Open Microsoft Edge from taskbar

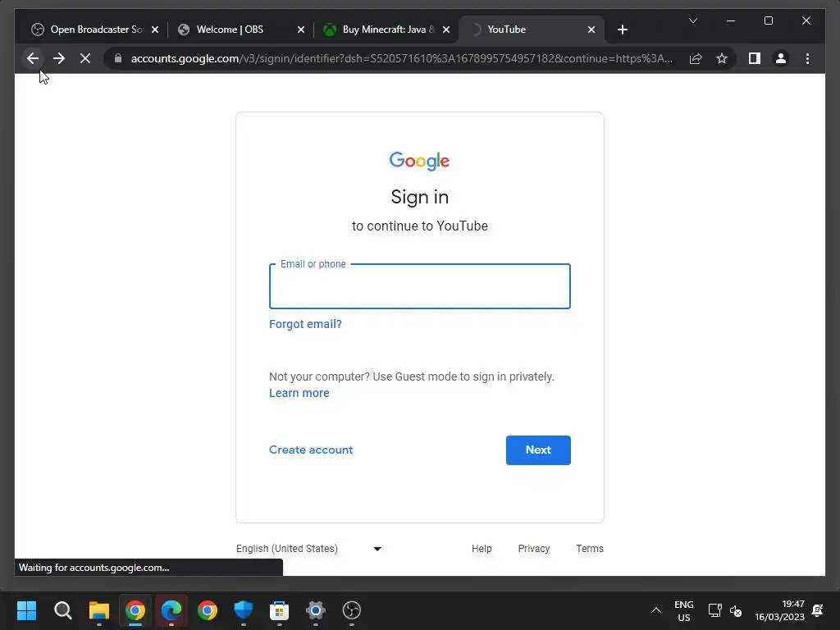pos(171,610)
